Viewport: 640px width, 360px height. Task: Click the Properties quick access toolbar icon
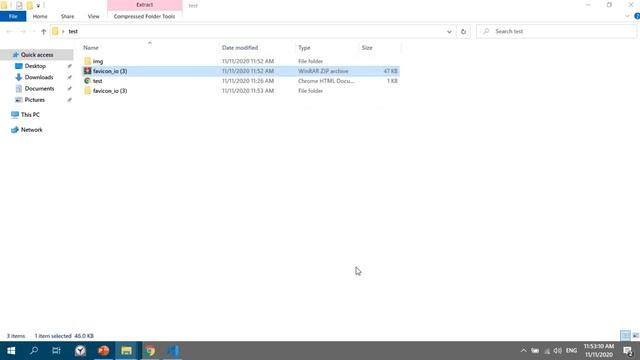[19, 5]
